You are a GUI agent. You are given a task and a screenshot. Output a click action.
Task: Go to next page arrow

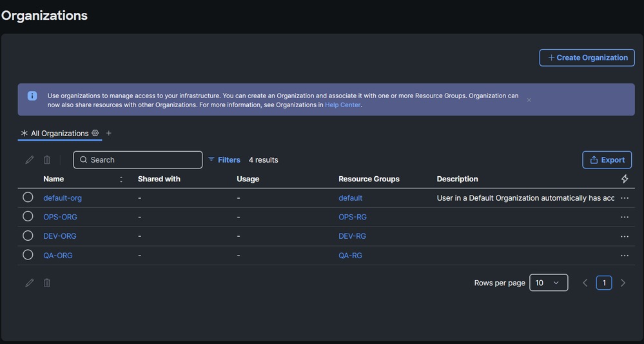click(623, 283)
